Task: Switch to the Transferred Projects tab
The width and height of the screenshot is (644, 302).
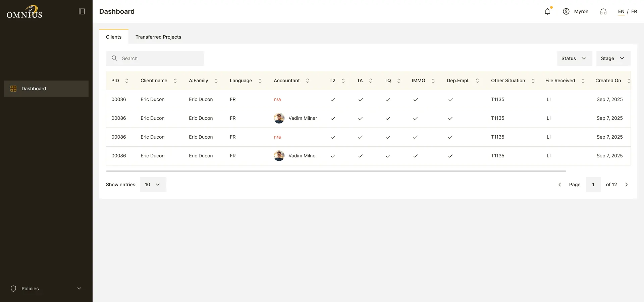Action: click(158, 37)
